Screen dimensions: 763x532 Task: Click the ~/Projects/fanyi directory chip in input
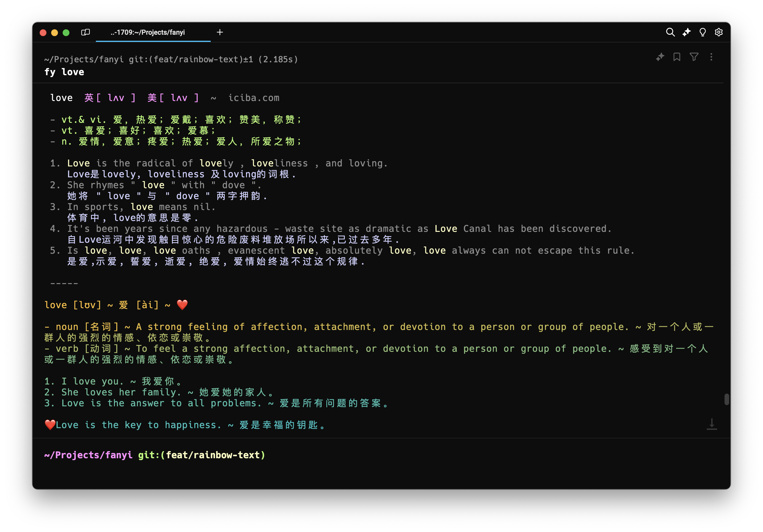tap(88, 455)
